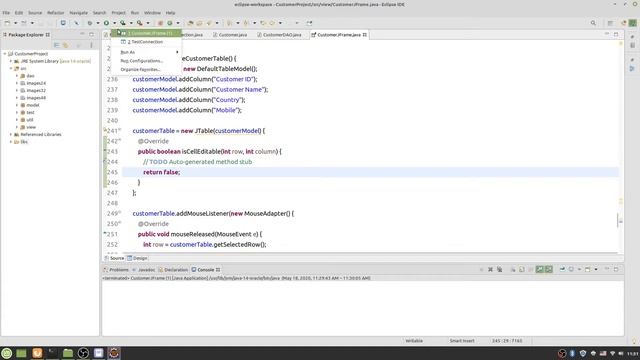Open the File menu
Viewport: 640px width, 360px height.
(6, 13)
